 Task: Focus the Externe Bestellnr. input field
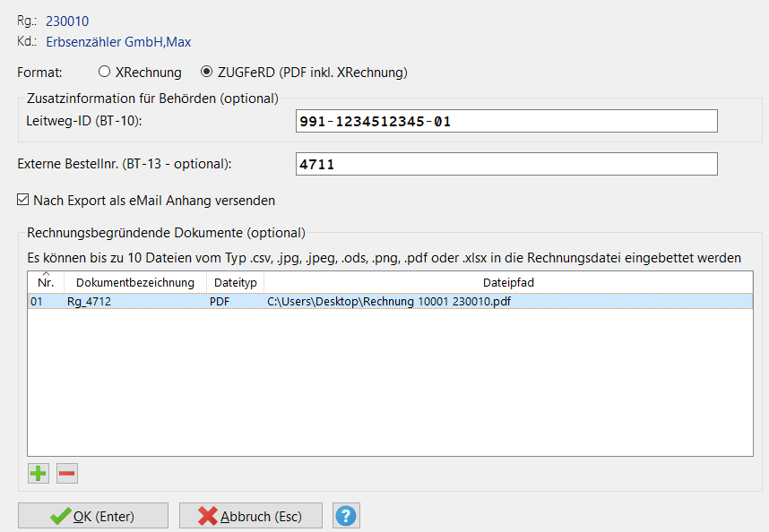506,164
